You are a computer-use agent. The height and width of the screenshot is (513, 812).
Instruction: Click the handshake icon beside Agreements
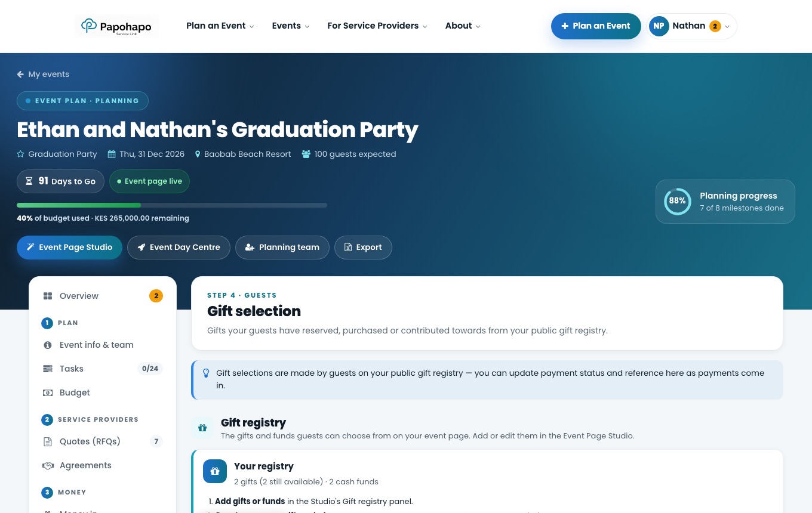(48, 465)
